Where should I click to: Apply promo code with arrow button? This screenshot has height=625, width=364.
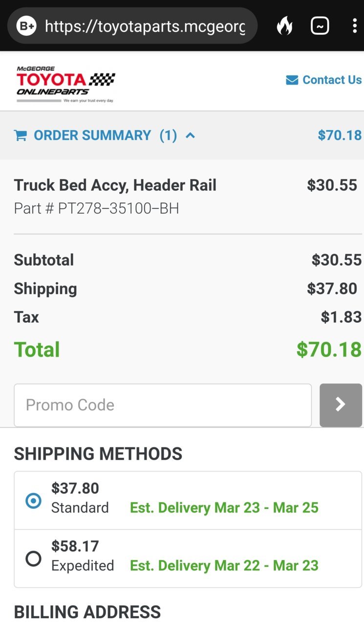coord(341,405)
